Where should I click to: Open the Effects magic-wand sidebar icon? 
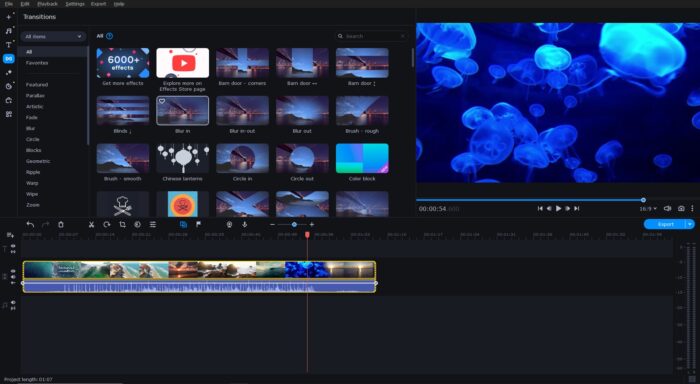8,72
